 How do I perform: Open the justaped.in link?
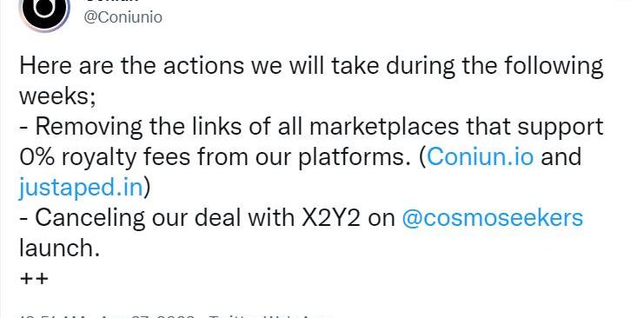pyautogui.click(x=81, y=188)
